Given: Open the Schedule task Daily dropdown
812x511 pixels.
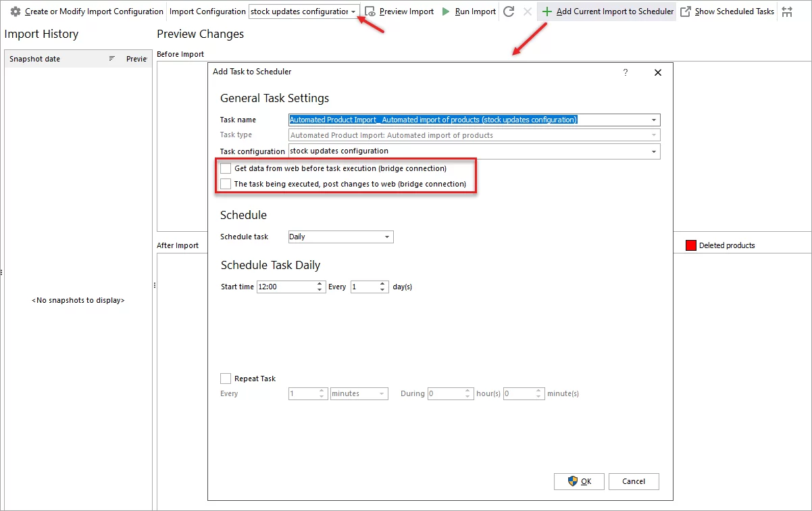Looking at the screenshot, I should coord(387,237).
